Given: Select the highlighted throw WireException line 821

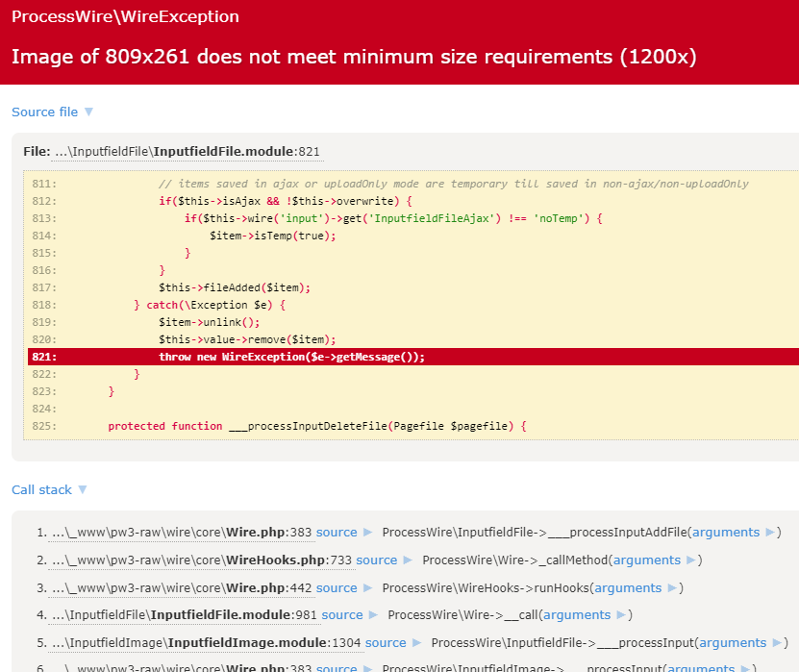Looking at the screenshot, I should (x=288, y=356).
